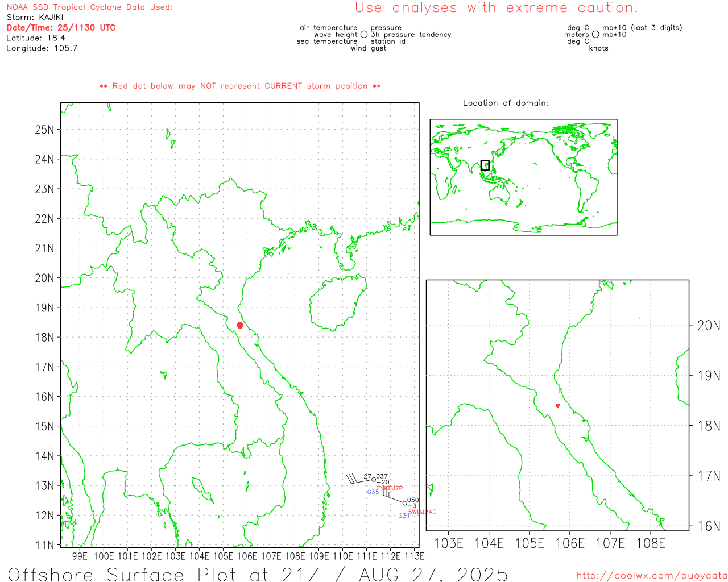This screenshot has height=582, width=728.
Task: Click the 25N latitude label on main map
Action: [44, 130]
